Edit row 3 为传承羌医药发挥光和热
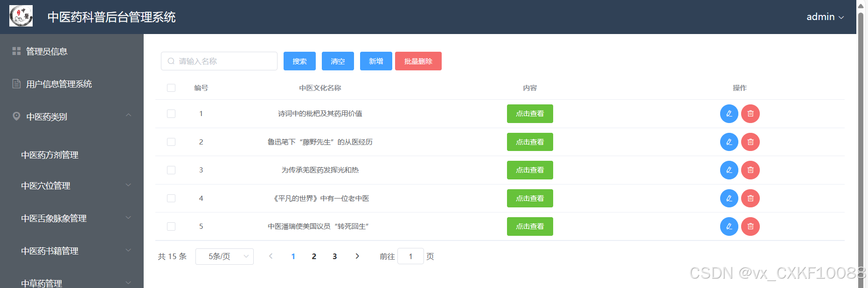This screenshot has width=868, height=288. [729, 170]
